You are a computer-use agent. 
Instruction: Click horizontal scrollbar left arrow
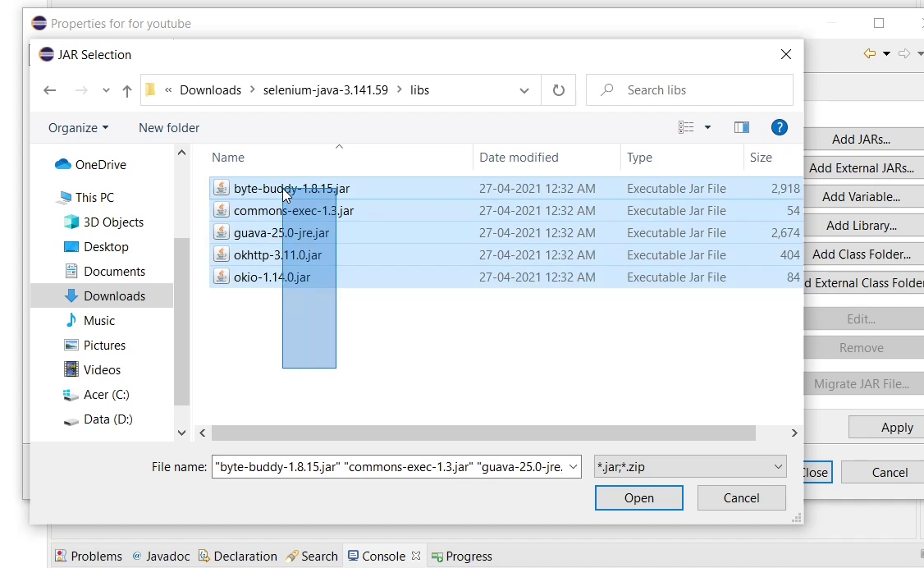[202, 433]
